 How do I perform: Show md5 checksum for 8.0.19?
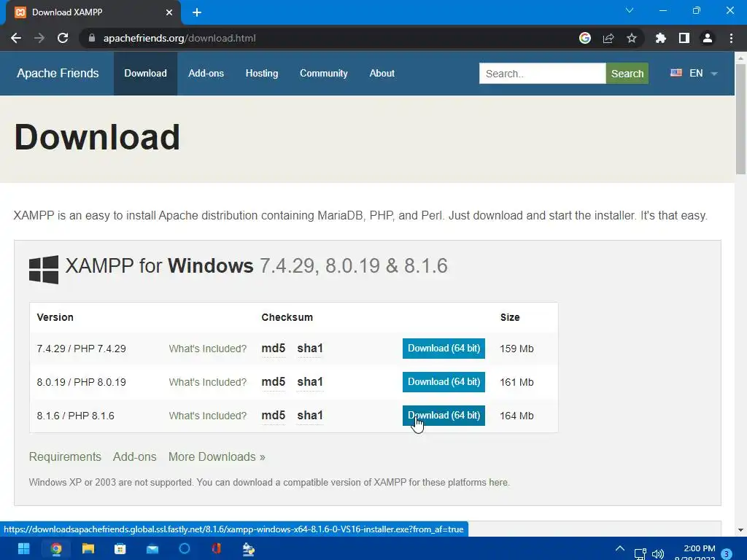[x=274, y=382]
